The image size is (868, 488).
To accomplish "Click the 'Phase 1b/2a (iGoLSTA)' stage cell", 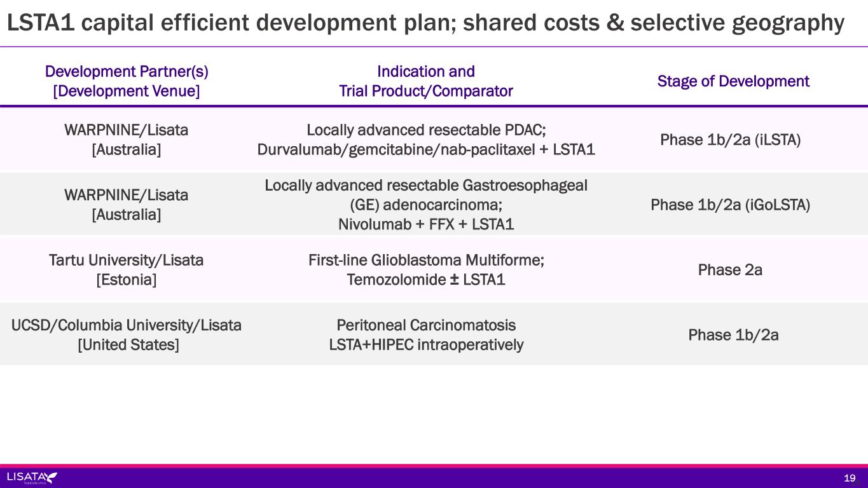I will pyautogui.click(x=730, y=205).
